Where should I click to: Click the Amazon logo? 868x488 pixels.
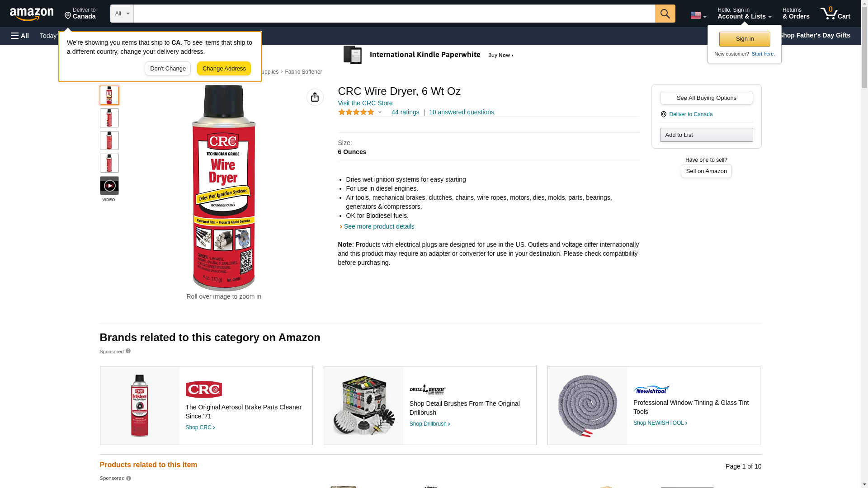(x=32, y=14)
